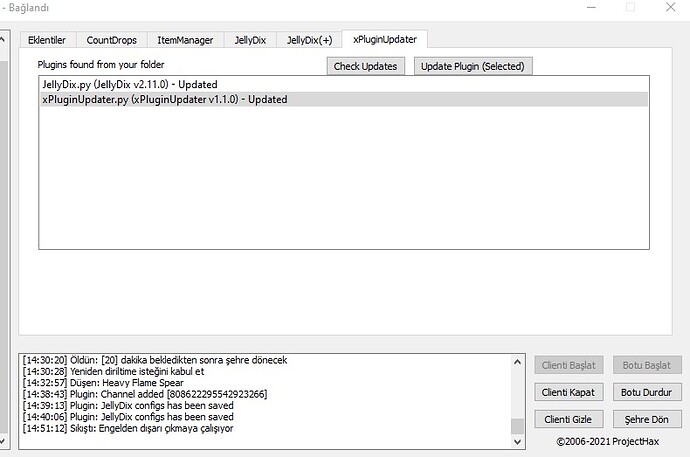This screenshot has width=690, height=457.
Task: Click log entry at 14:39:13
Action: pos(128,406)
